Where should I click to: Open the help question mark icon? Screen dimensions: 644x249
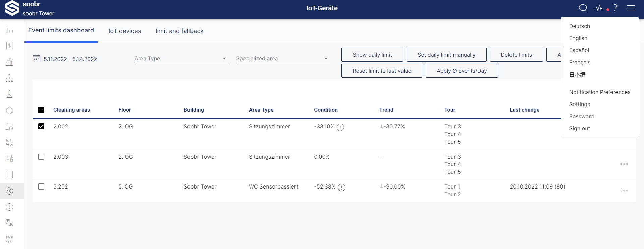615,8
